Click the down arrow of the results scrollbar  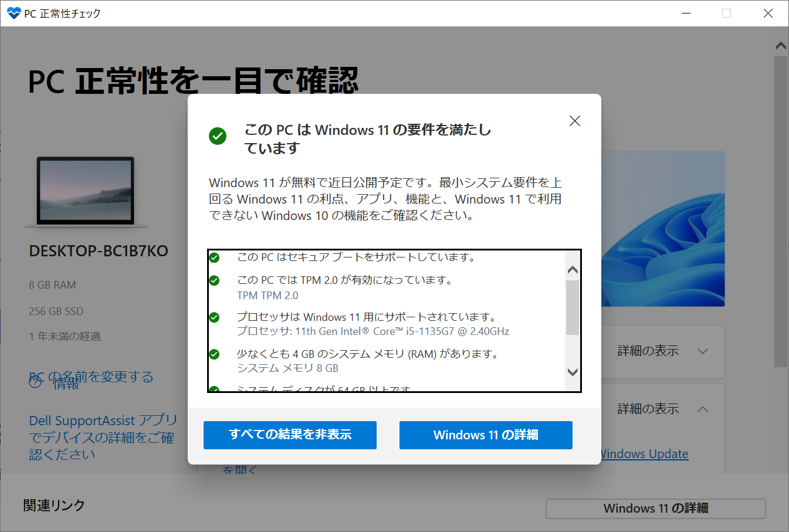point(572,372)
